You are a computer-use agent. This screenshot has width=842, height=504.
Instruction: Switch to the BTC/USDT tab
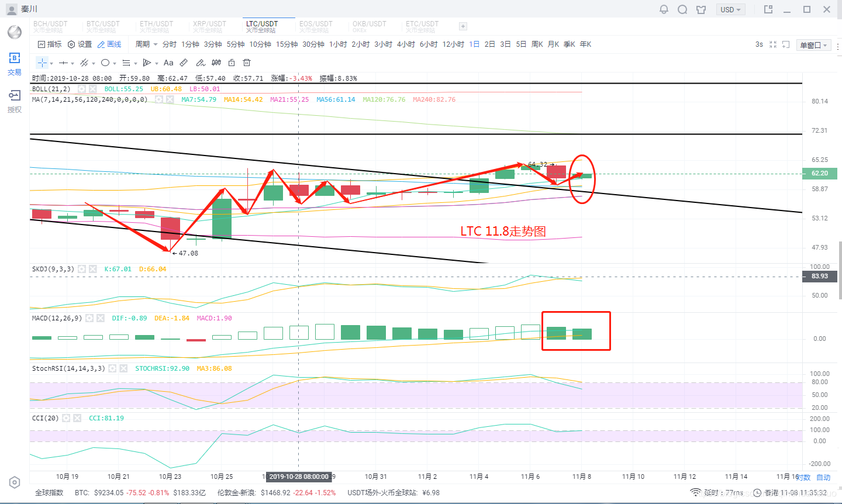[103, 26]
